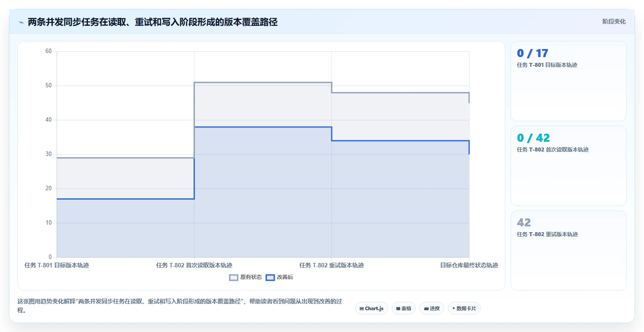Click the gray line segment at value 29

coord(125,158)
